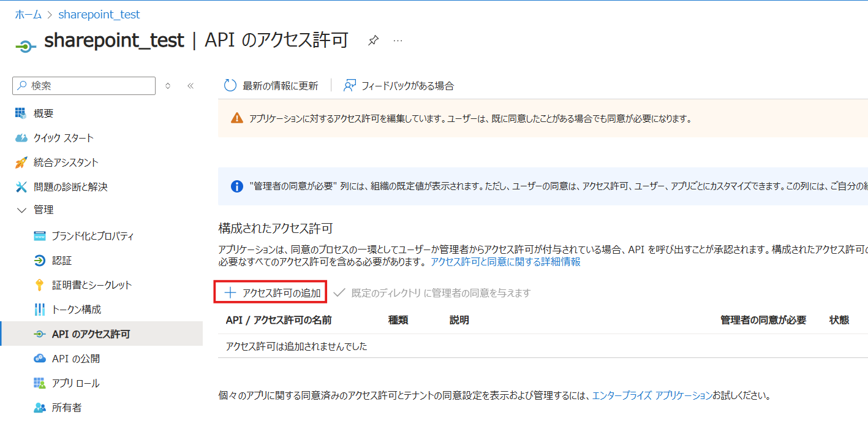Open エンタープライズ アプリケーション link
This screenshot has height=423, width=868.
[652, 395]
